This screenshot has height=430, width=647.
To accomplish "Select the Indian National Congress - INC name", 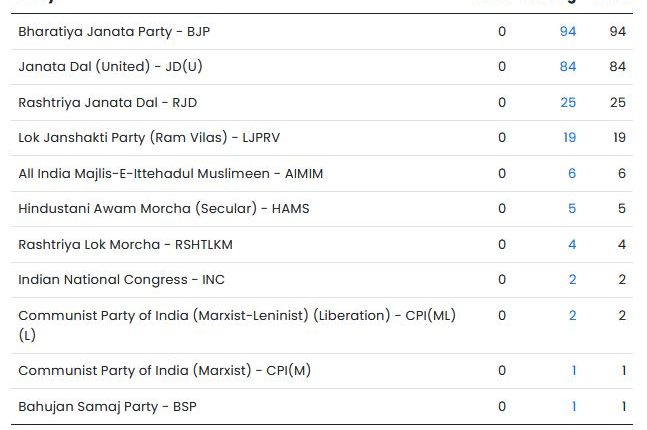I will (115, 280).
